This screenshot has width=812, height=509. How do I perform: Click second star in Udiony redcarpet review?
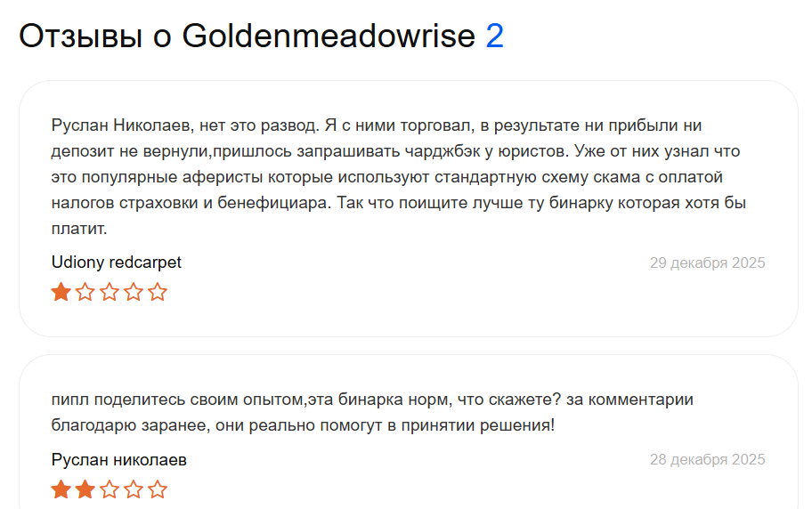[x=85, y=292]
